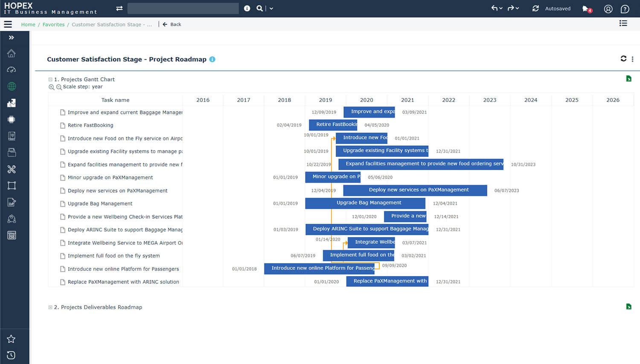This screenshot has height=364, width=640.
Task: Click the magnifier search icon
Action: (259, 9)
